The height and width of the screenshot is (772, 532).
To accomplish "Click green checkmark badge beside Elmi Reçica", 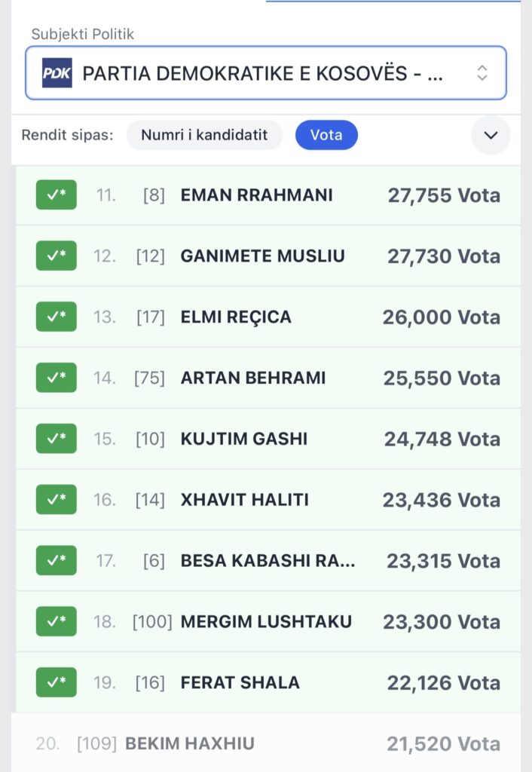I will (x=56, y=317).
